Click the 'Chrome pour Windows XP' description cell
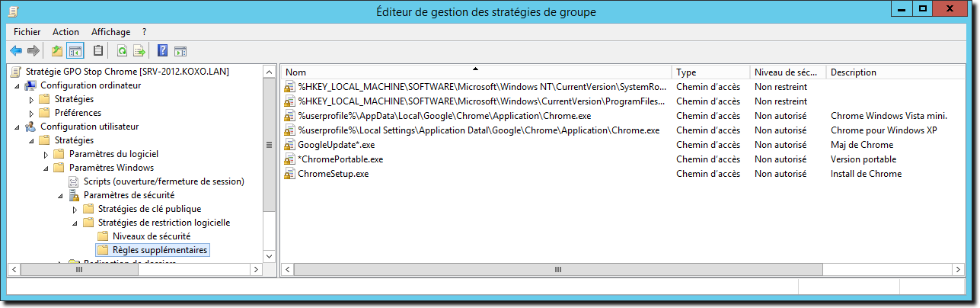Image resolution: width=980 pixels, height=308 pixels. point(883,130)
